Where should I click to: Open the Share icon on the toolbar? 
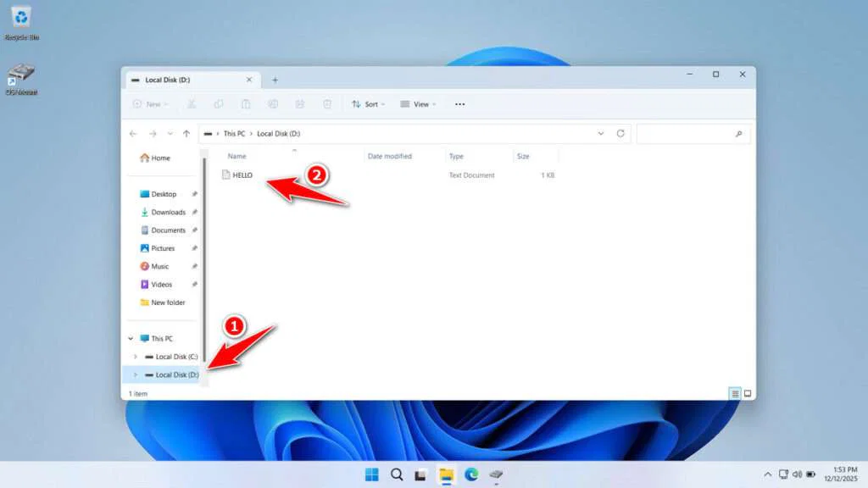click(300, 103)
